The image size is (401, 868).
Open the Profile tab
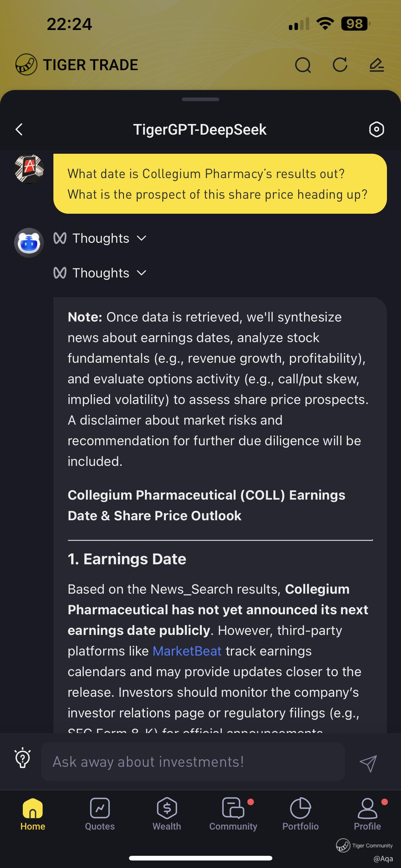pos(367,814)
